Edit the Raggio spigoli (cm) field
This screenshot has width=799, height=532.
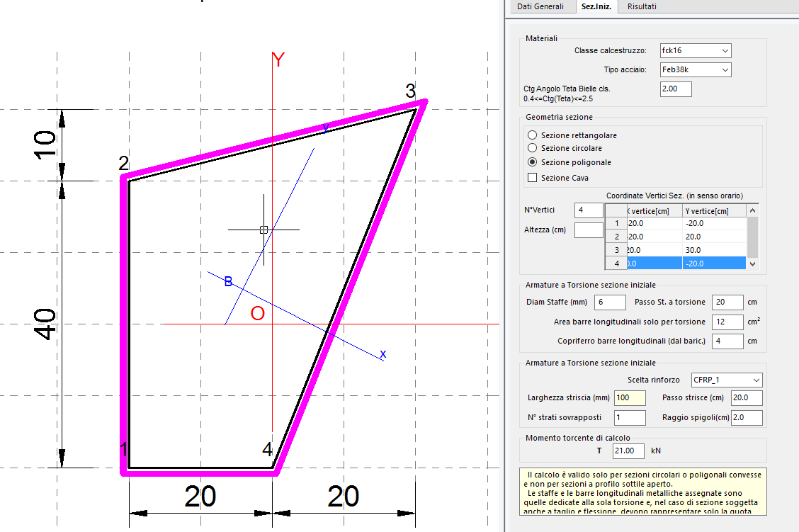[747, 418]
